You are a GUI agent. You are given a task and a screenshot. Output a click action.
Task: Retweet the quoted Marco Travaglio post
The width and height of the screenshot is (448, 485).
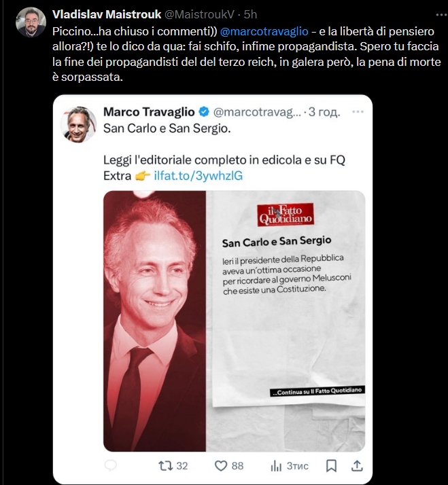(166, 465)
